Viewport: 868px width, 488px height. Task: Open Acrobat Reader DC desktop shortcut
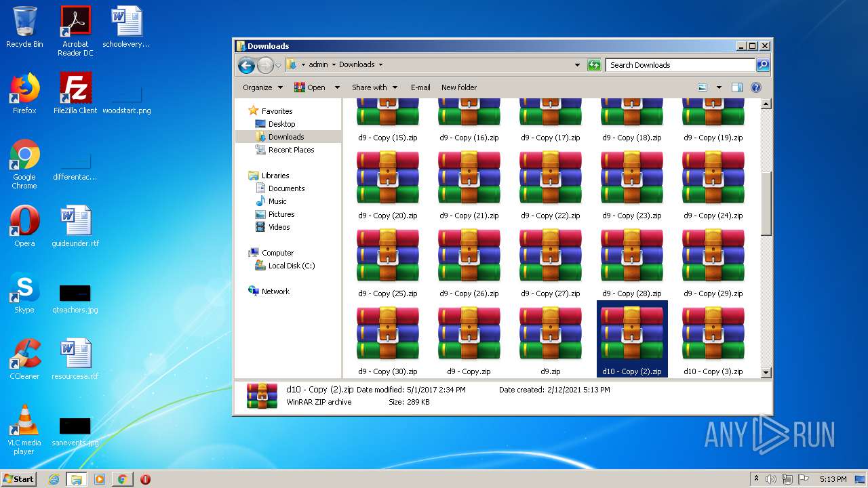click(75, 31)
